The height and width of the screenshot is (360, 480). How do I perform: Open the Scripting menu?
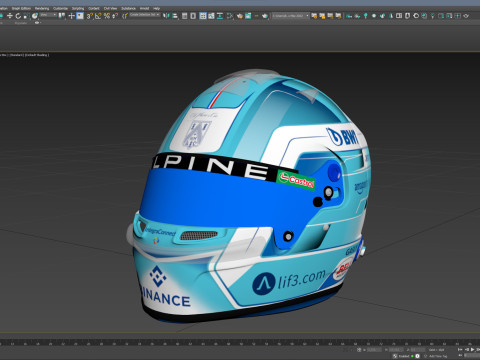[78, 8]
